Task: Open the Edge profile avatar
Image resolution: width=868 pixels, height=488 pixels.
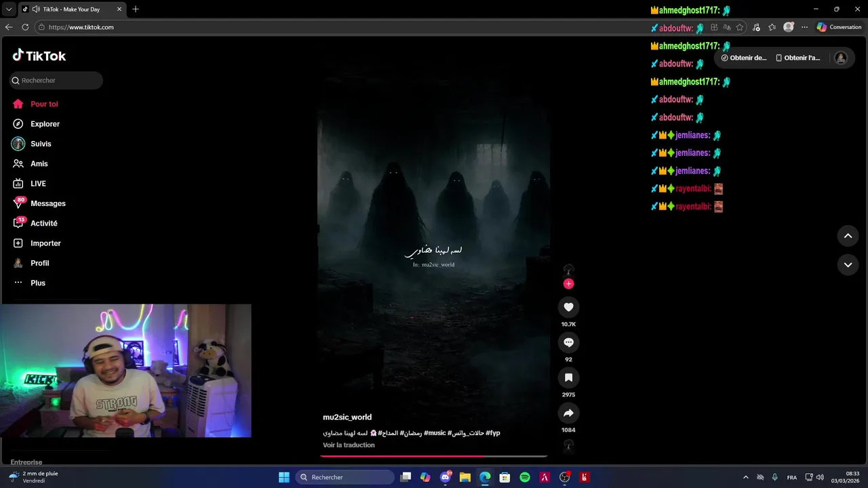Action: tap(789, 27)
